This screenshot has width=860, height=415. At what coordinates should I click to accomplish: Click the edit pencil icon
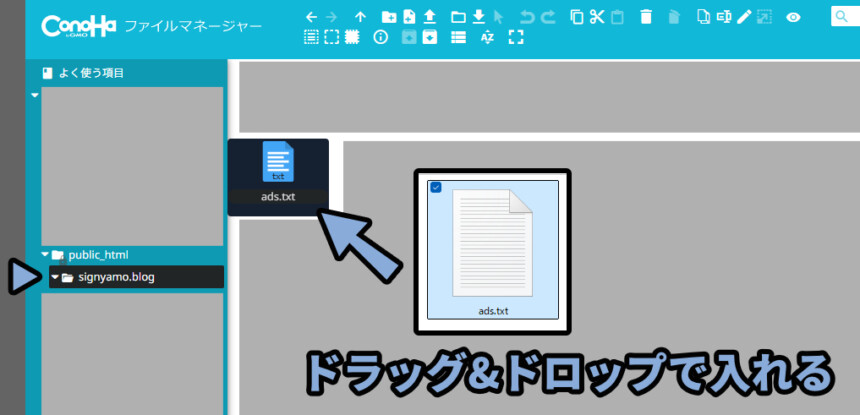744,17
